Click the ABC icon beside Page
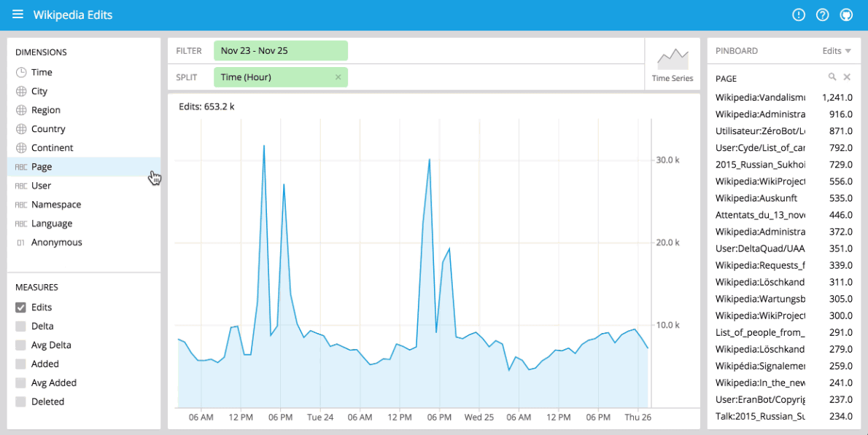This screenshot has width=868, height=435. click(x=21, y=167)
